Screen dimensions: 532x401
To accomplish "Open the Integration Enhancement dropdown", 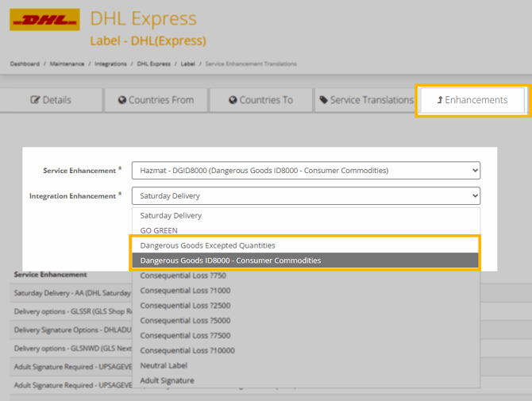I will [306, 196].
